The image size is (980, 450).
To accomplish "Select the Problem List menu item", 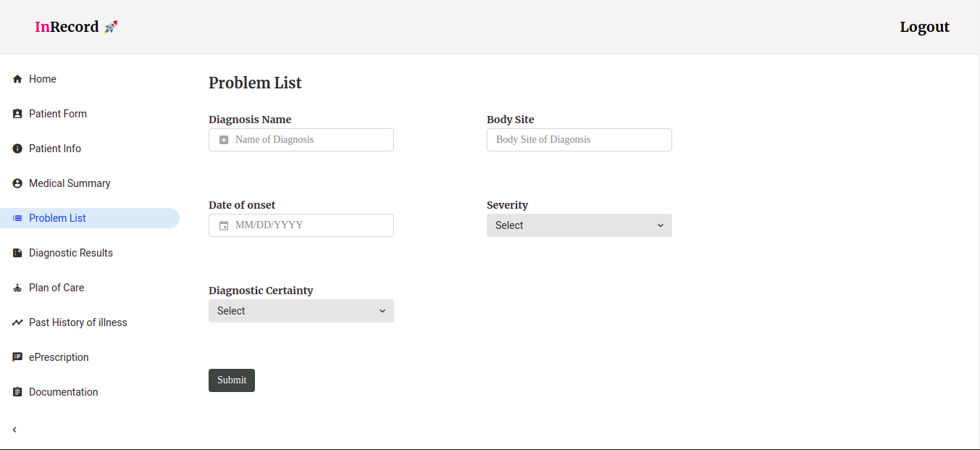I will click(x=90, y=218).
